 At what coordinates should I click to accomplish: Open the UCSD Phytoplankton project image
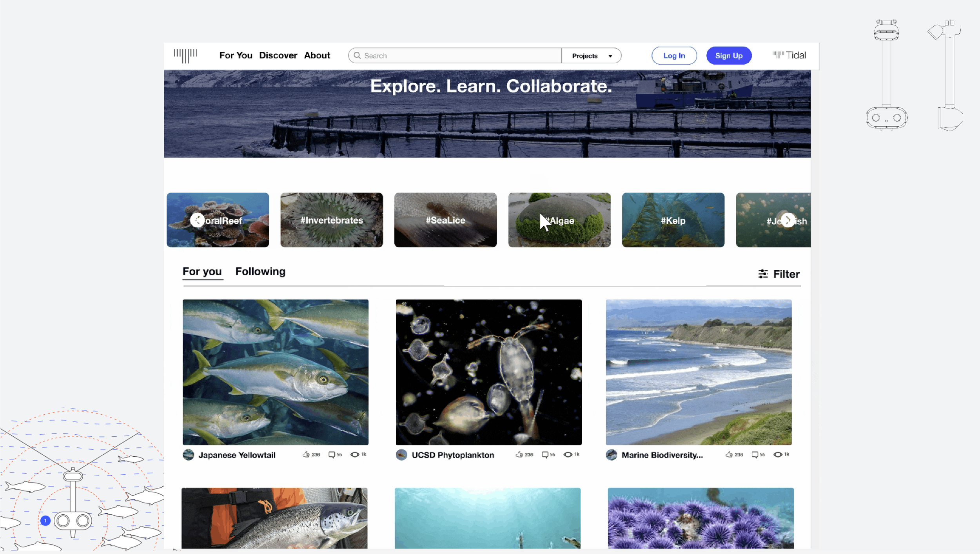click(488, 372)
